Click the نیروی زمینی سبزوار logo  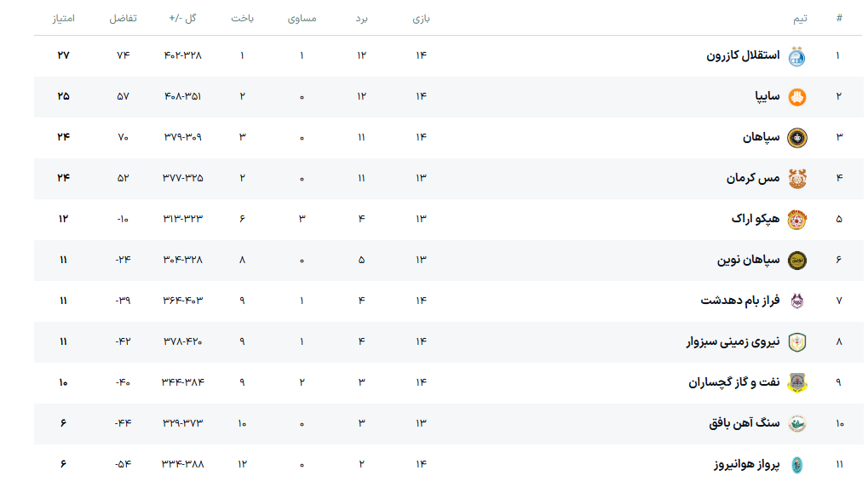coord(796,342)
